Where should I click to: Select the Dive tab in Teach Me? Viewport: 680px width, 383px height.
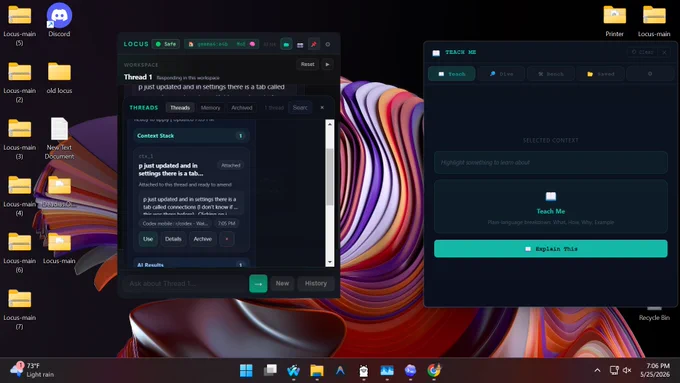pyautogui.click(x=501, y=74)
